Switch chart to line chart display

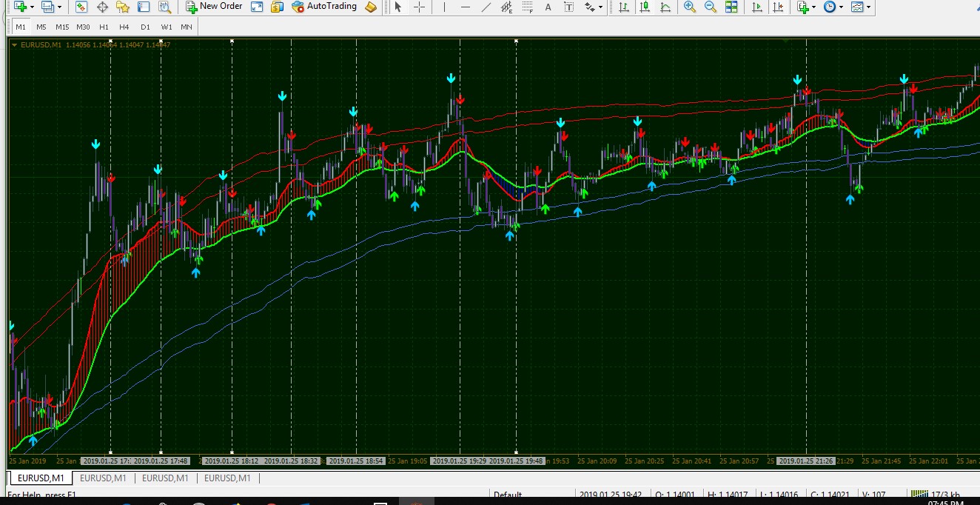(x=665, y=7)
